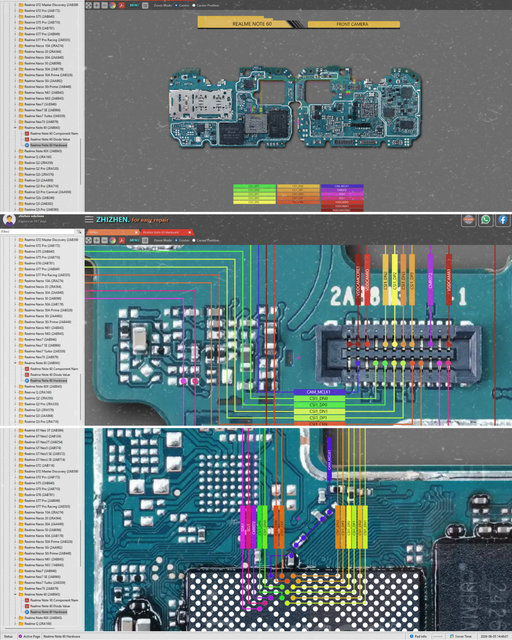Click zoom-out minus icon in the top screenshot toolbar

point(105,5)
